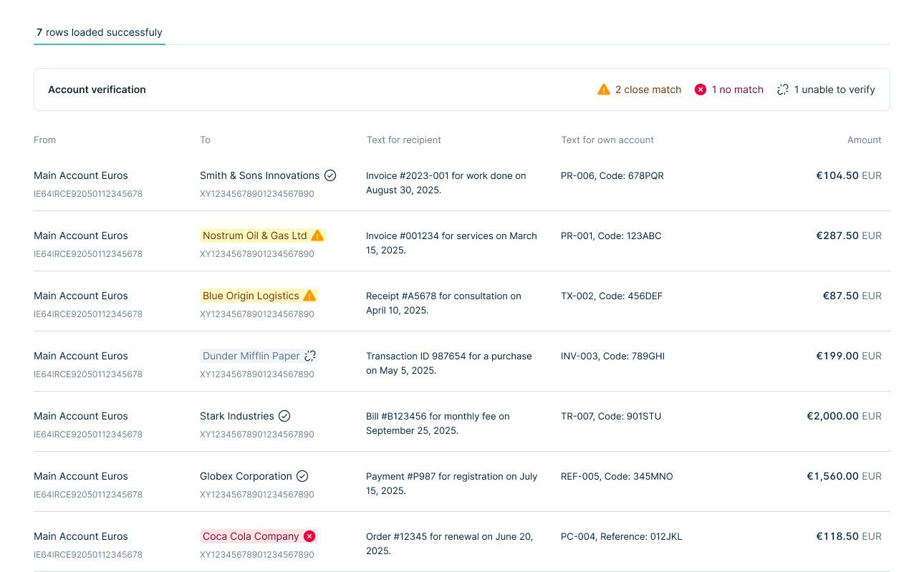Click 'Main Account Euros' in the €104.50 row
Image resolution: width=924 pixels, height=572 pixels.
81,175
